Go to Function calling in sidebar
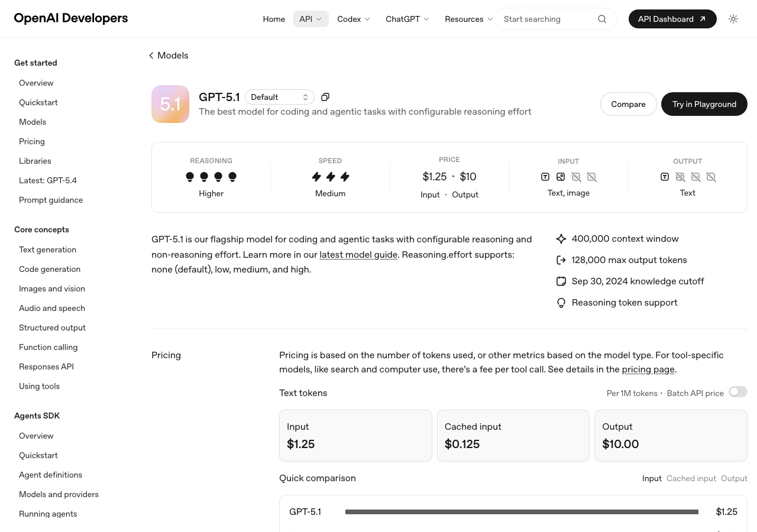The image size is (757, 532). (48, 347)
